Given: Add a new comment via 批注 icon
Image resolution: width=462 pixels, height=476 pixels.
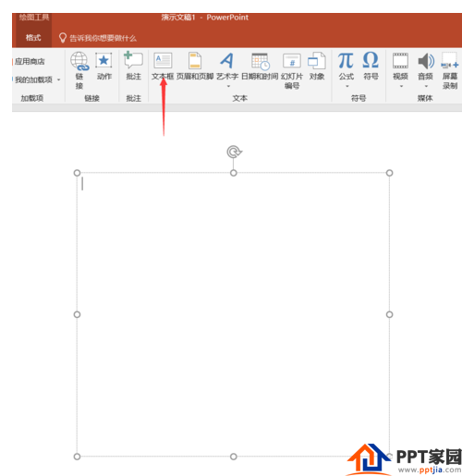Looking at the screenshot, I should [x=133, y=60].
